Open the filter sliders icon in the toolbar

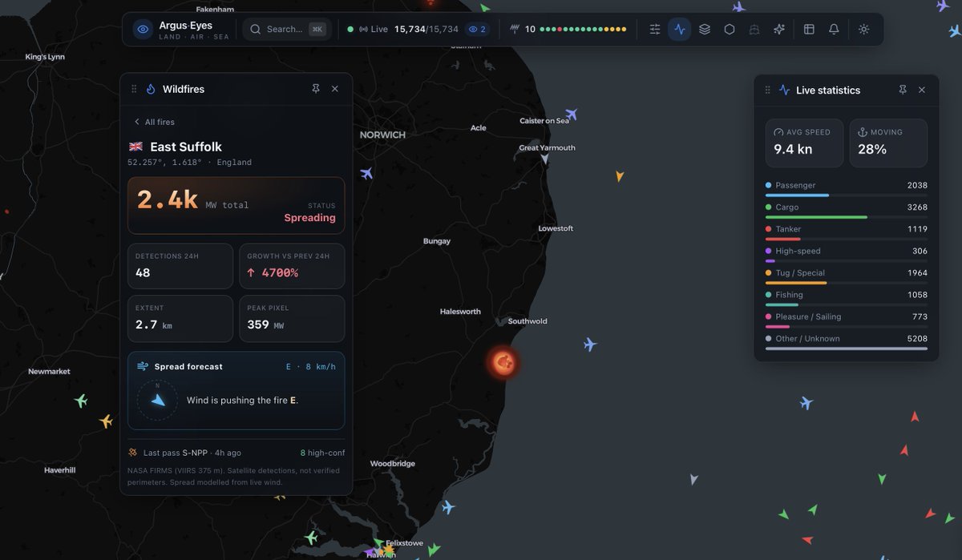coord(655,30)
